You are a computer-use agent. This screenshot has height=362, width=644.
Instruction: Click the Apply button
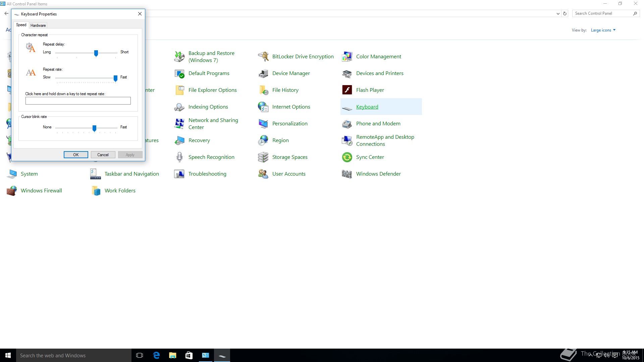coord(130,155)
